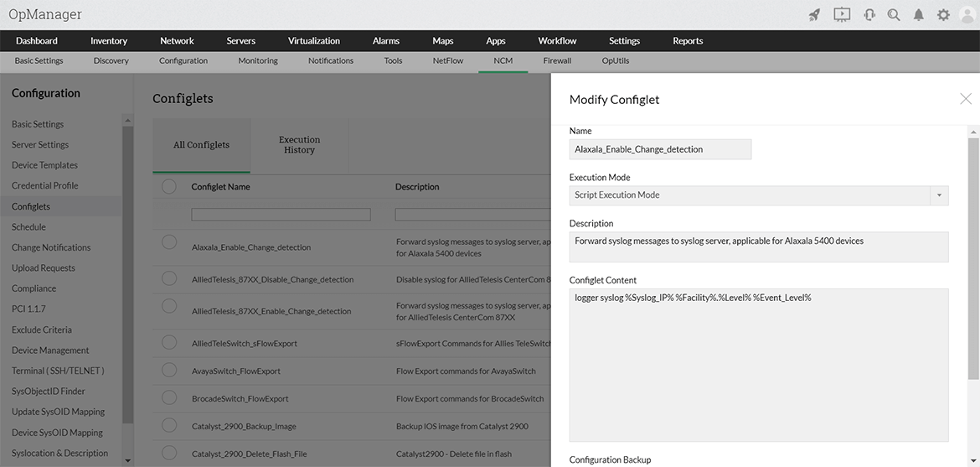Click the Configlet Name filter field

pyautogui.click(x=281, y=215)
